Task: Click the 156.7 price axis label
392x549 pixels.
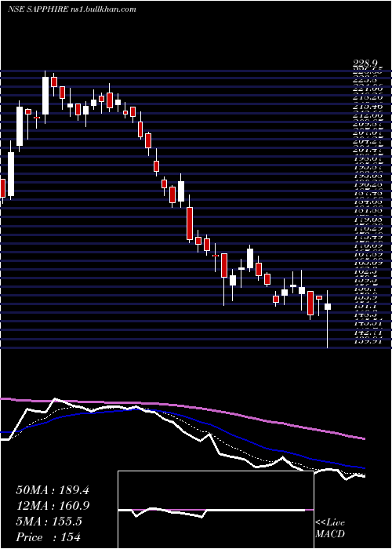Action: tap(367, 289)
